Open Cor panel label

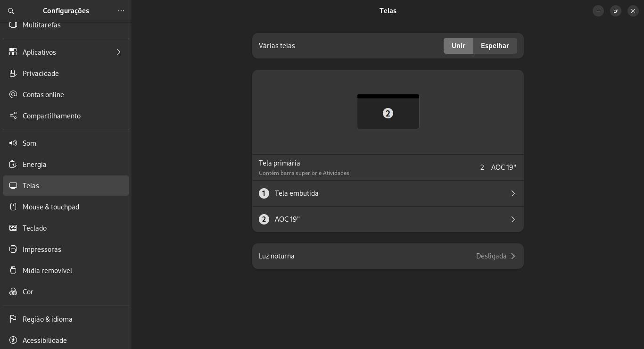point(28,292)
